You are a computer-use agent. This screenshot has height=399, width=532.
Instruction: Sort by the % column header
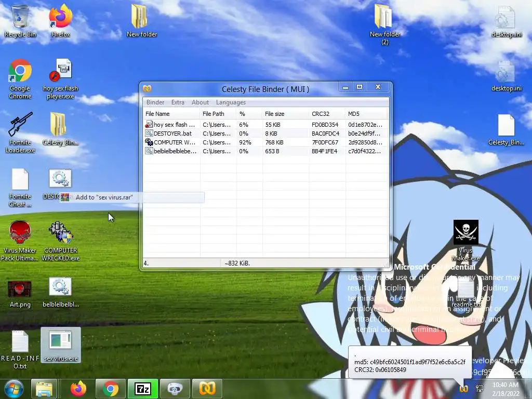click(x=249, y=114)
